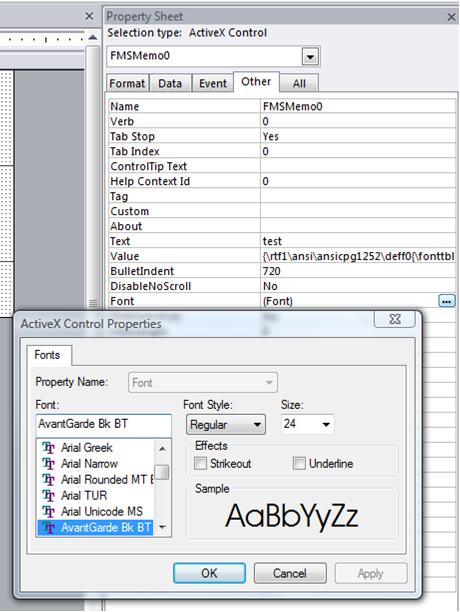This screenshot has width=460, height=612.
Task: Click the Custom property value field
Action: [x=358, y=211]
